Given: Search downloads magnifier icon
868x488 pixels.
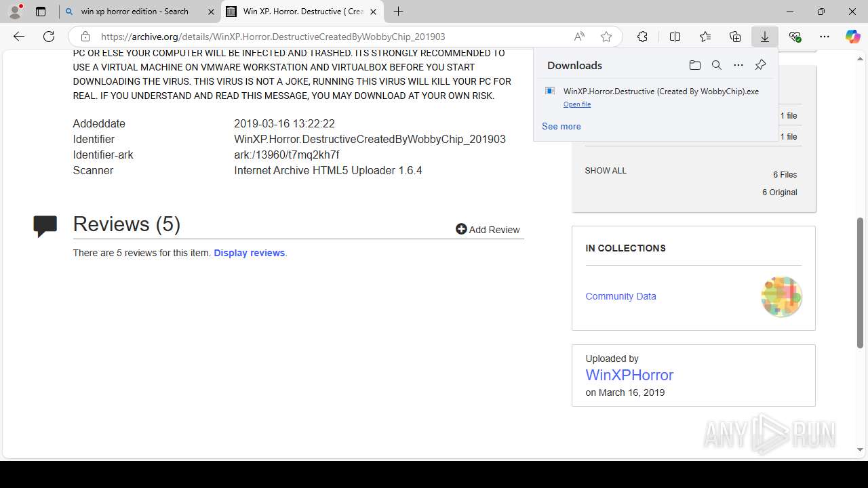Looking at the screenshot, I should [x=716, y=65].
